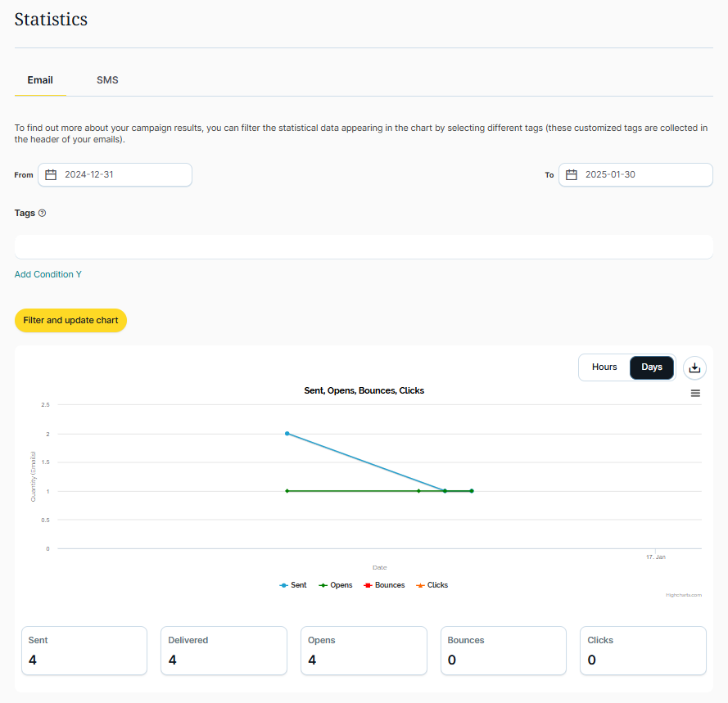Click the Add Condition link

[48, 274]
